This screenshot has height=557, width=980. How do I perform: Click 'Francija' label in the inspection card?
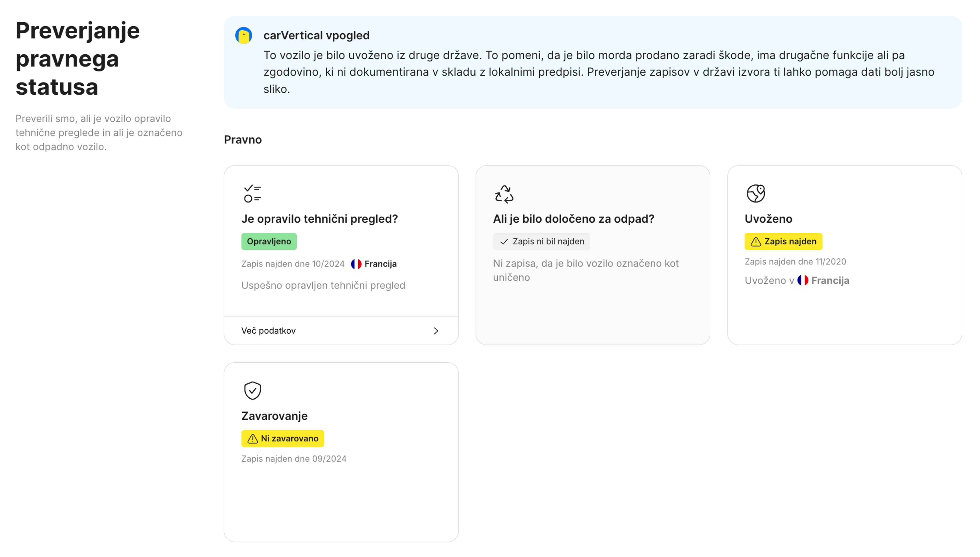click(380, 264)
